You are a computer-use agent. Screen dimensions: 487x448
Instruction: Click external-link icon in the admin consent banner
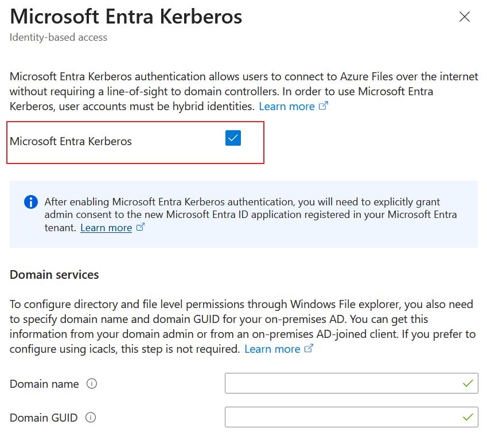pyautogui.click(x=140, y=228)
